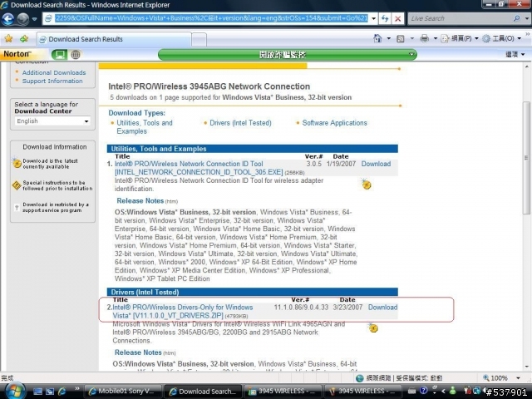The image size is (532, 399).
Task: Click the scrollbar down arrow
Action: tap(526, 367)
